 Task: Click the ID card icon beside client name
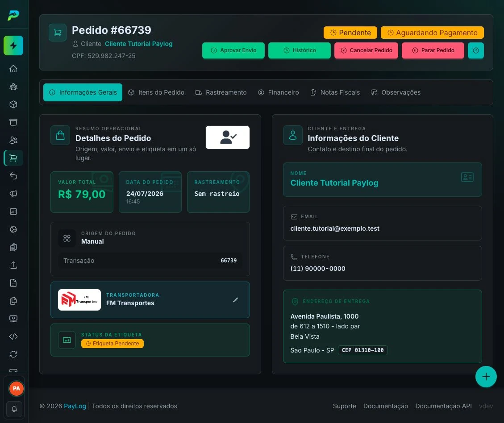(x=467, y=177)
